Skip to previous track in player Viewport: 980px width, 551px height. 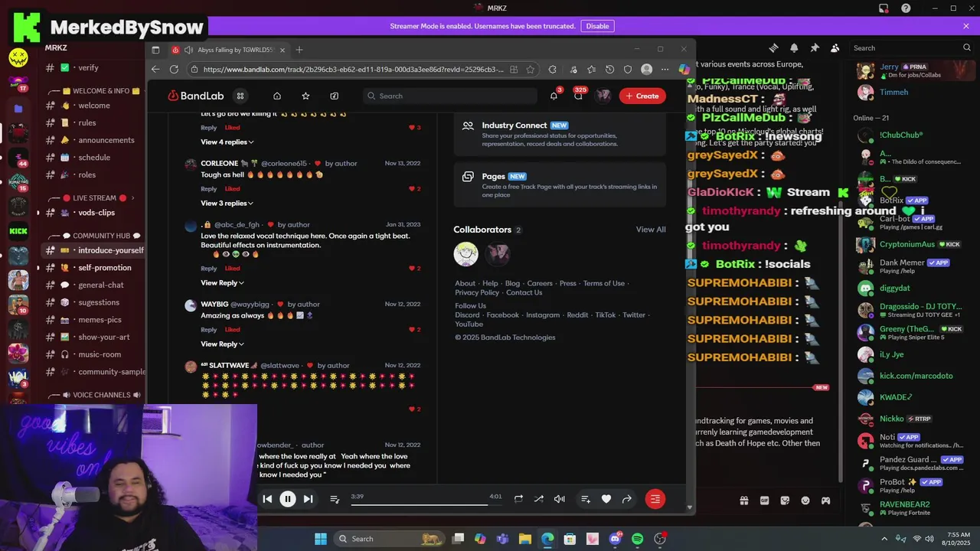tap(267, 499)
